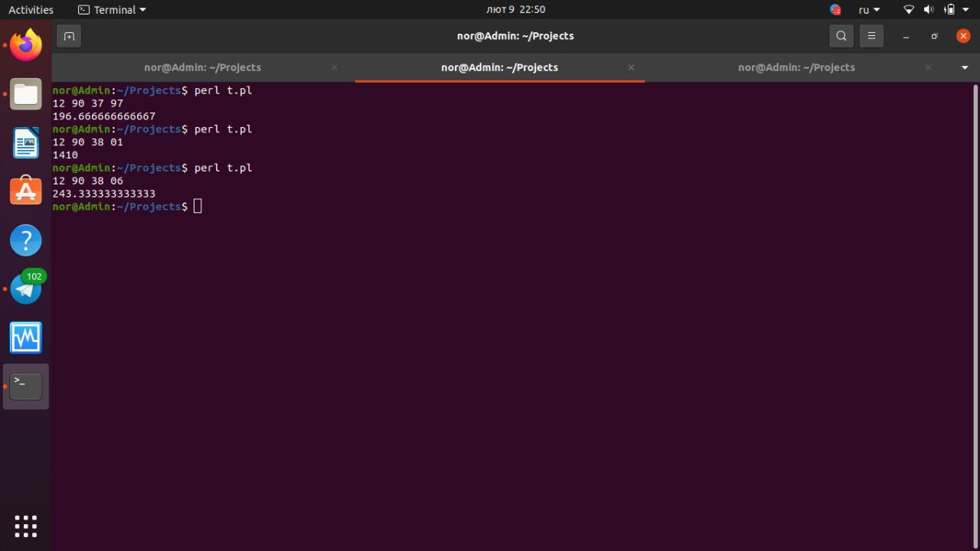
Task: Switch to the first Projects tab
Action: [x=203, y=67]
